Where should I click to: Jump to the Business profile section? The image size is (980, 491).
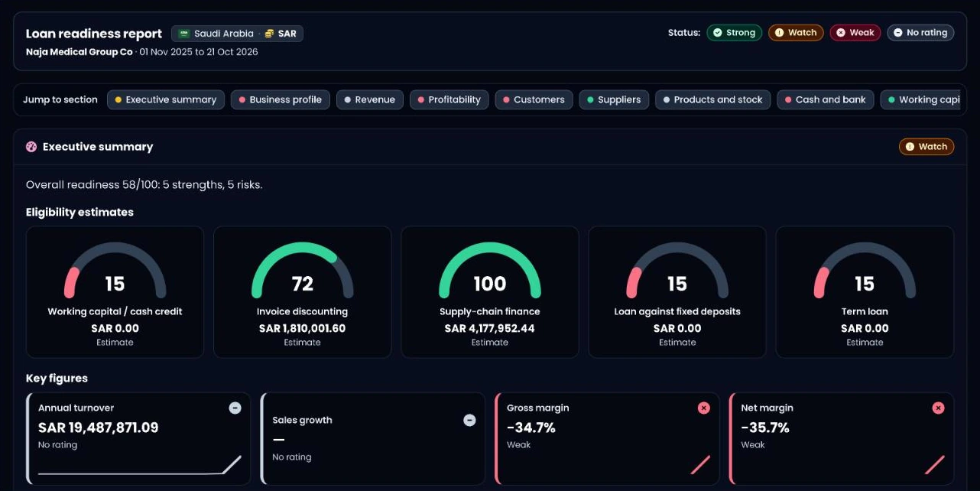(x=281, y=100)
